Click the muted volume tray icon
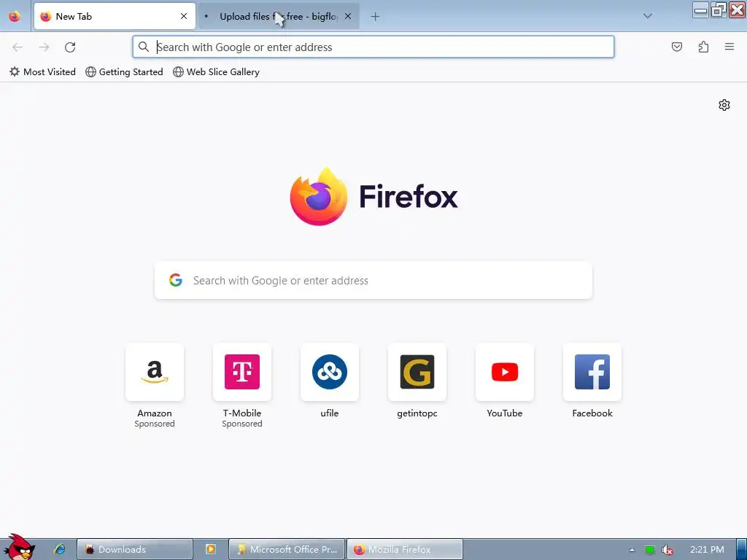The width and height of the screenshot is (747, 560). (x=667, y=550)
